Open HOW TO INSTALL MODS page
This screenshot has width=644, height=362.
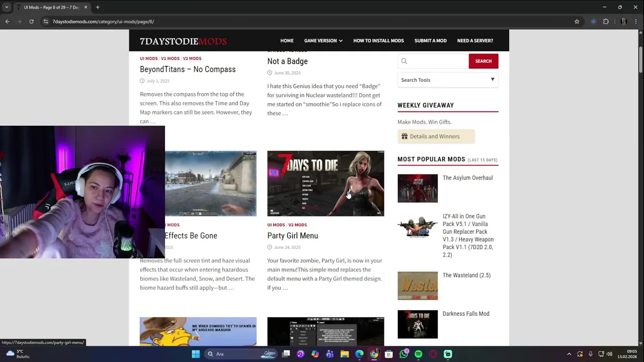point(378,41)
